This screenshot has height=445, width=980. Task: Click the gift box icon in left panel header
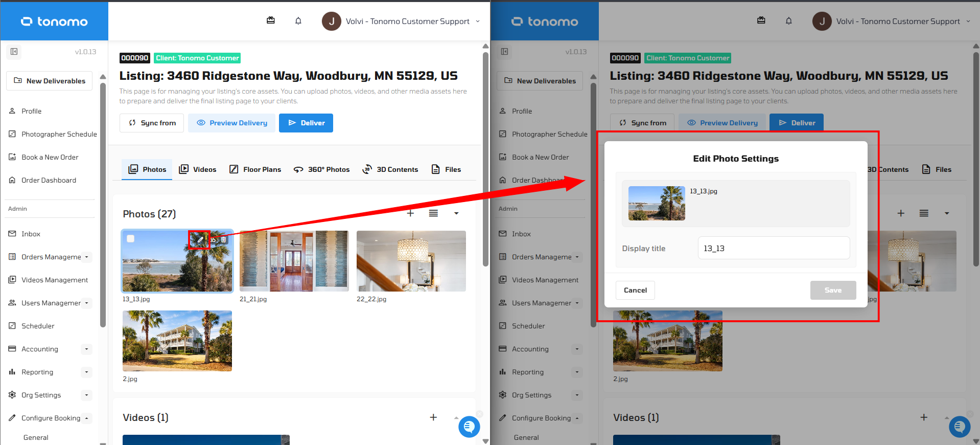click(x=271, y=20)
